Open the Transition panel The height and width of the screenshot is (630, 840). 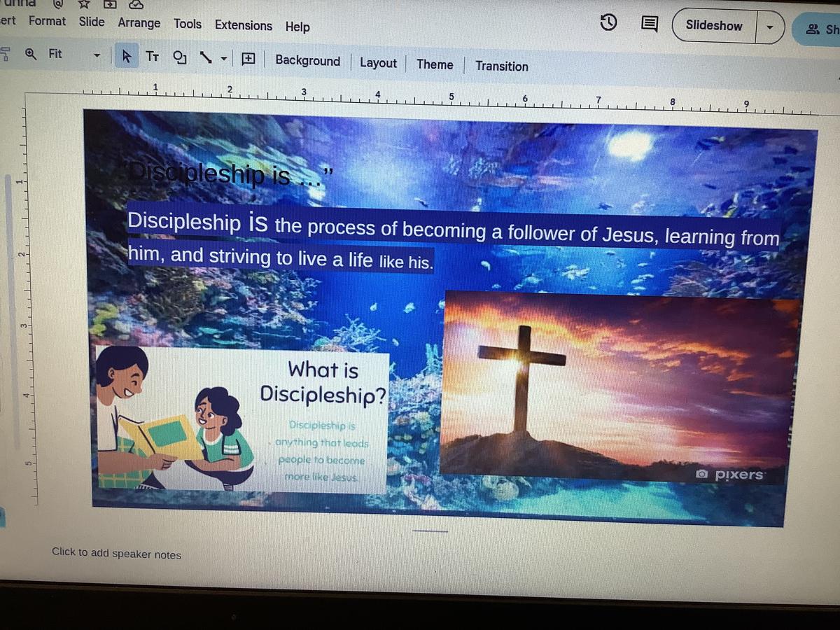(502, 66)
